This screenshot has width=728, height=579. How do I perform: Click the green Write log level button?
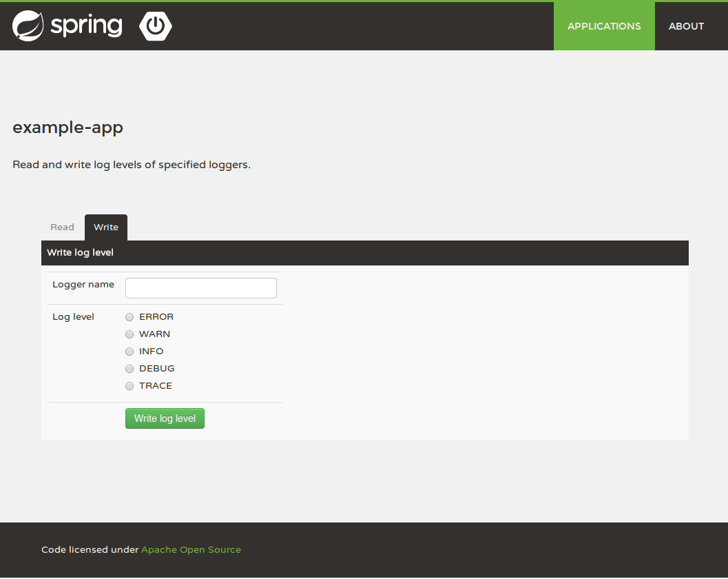click(x=165, y=418)
